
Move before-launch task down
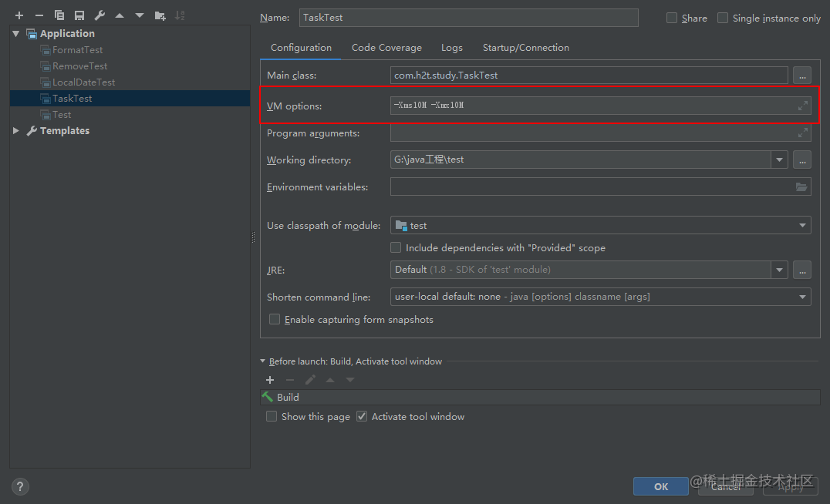click(x=350, y=380)
